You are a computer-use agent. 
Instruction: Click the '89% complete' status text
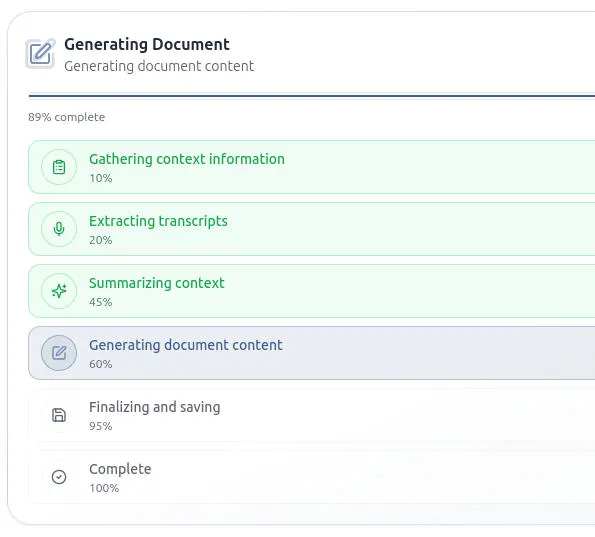click(x=66, y=117)
